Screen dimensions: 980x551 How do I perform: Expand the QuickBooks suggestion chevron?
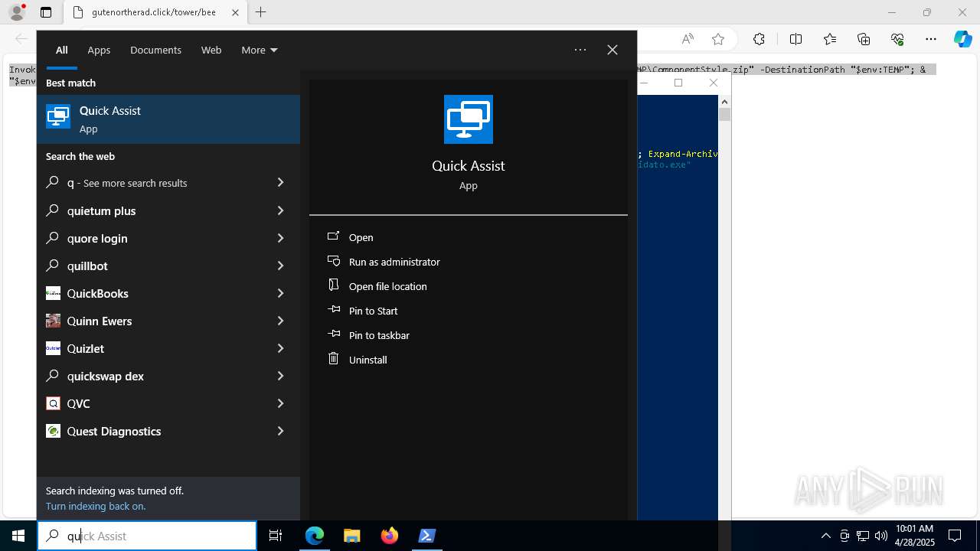[280, 293]
